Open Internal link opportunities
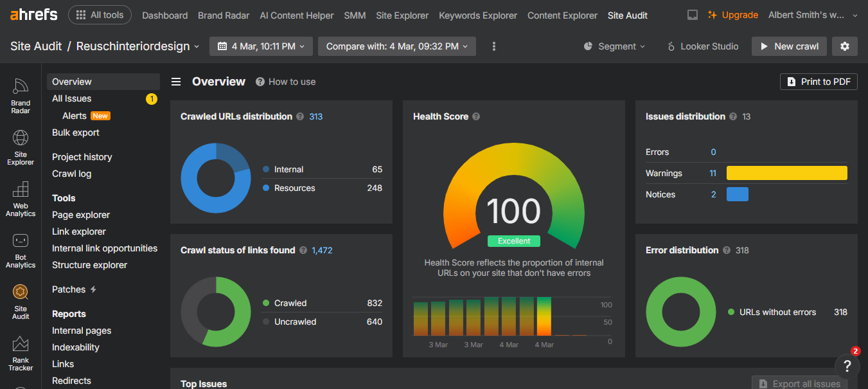 [105, 248]
